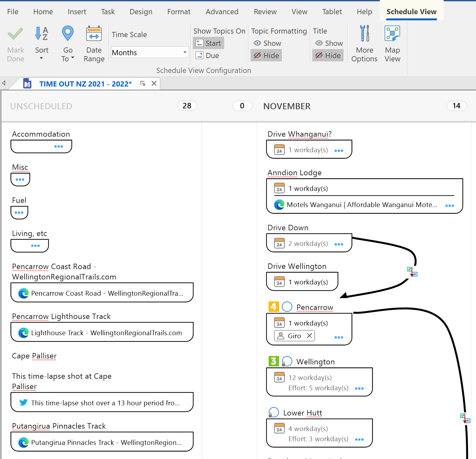Open the File menu
The image size is (476, 459).
[x=13, y=12]
